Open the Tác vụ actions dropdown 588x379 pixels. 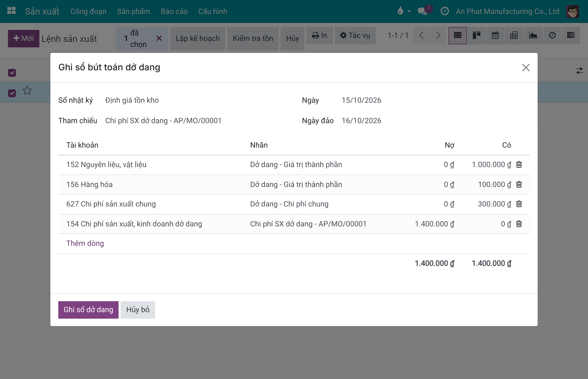pyautogui.click(x=355, y=36)
